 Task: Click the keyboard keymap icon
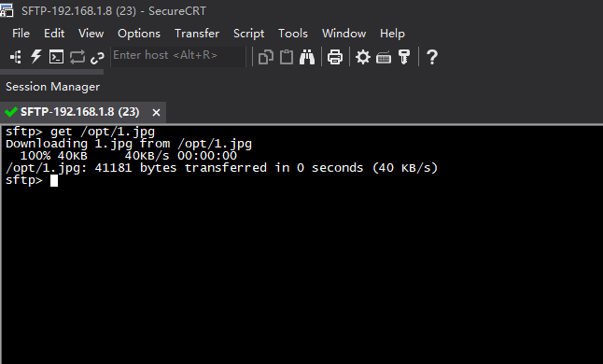384,58
